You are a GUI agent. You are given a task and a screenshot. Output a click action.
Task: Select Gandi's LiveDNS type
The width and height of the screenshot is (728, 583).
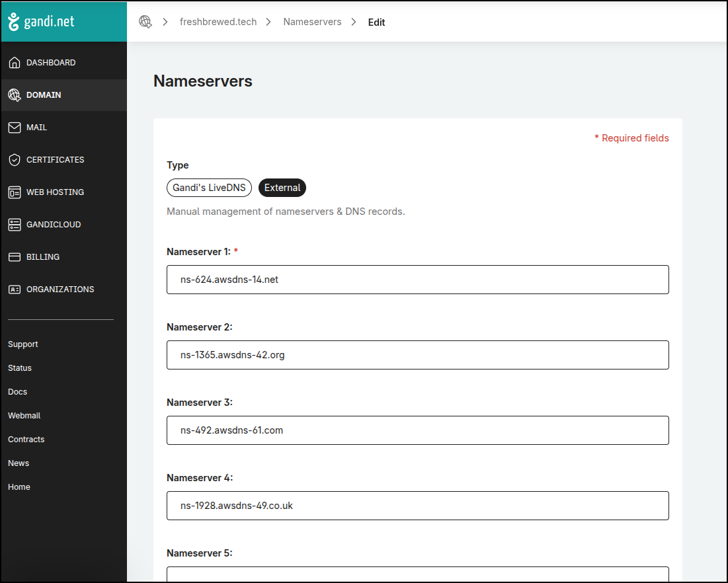click(209, 188)
